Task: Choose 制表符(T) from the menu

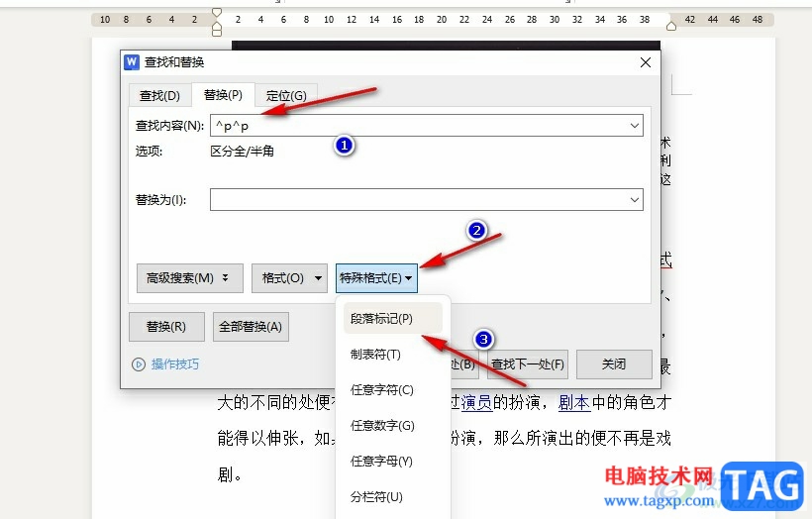Action: coord(392,355)
